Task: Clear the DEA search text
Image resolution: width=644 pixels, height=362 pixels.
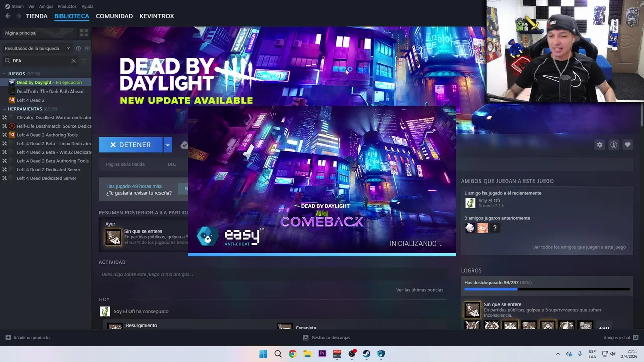Action: (x=73, y=61)
